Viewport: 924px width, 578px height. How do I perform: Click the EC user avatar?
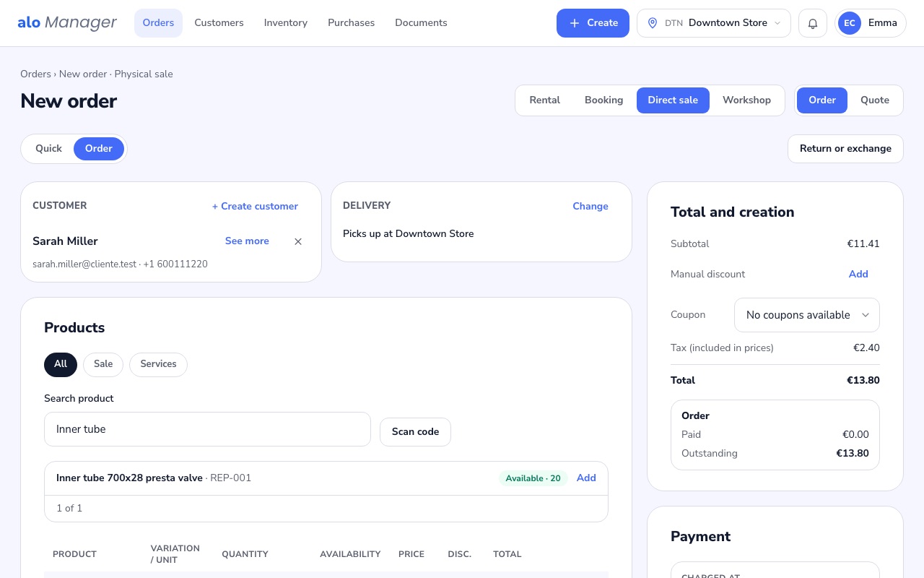pos(850,23)
